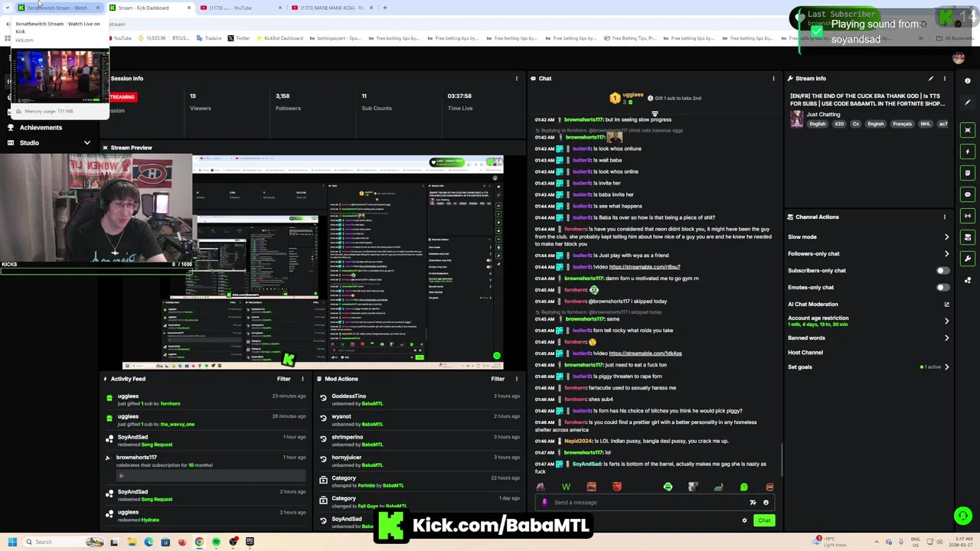Open the Chat panel's three-dot menu
The width and height of the screenshot is (980, 551).
773,78
